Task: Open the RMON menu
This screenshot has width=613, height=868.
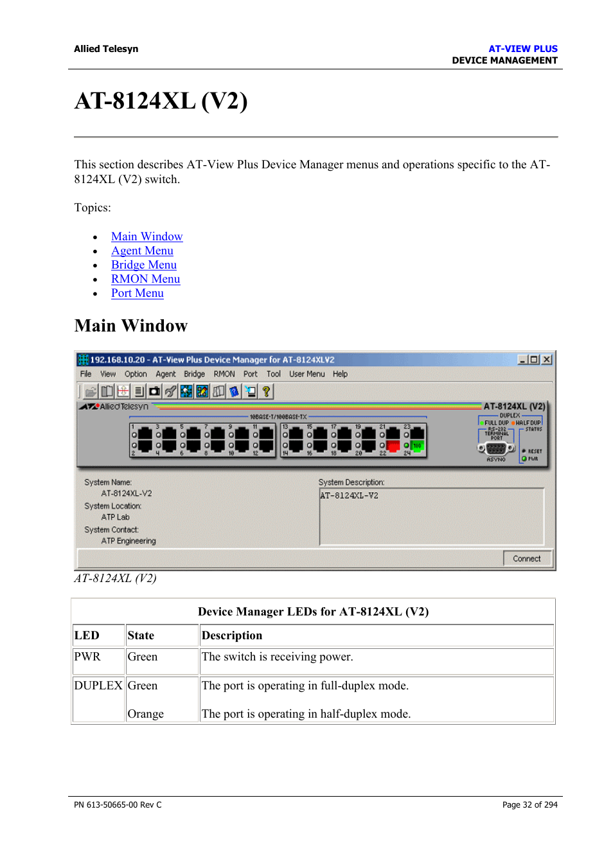Action: (224, 374)
